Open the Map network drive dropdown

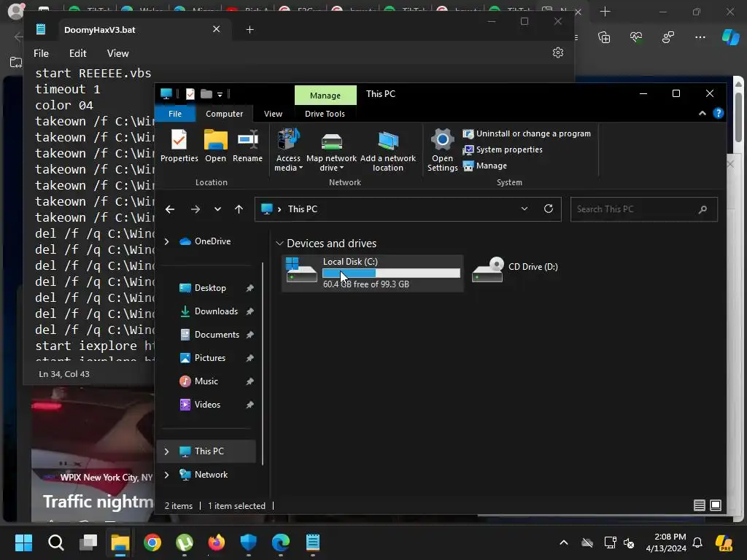click(x=332, y=150)
